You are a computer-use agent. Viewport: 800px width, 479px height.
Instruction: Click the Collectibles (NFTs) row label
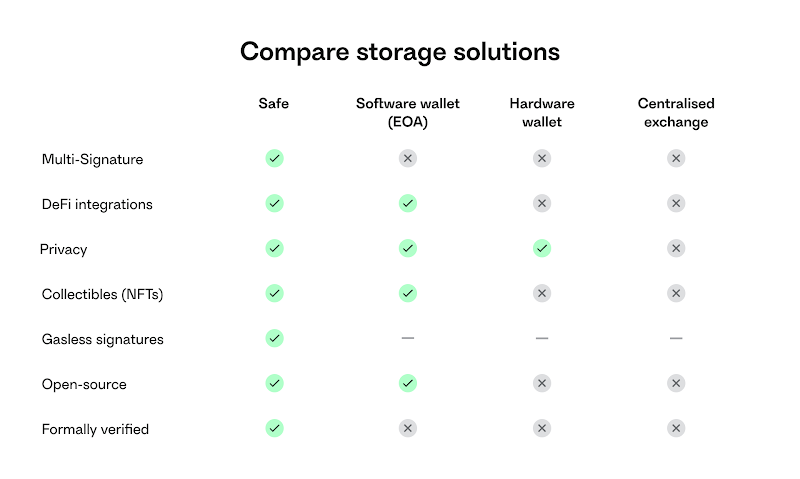(x=103, y=294)
